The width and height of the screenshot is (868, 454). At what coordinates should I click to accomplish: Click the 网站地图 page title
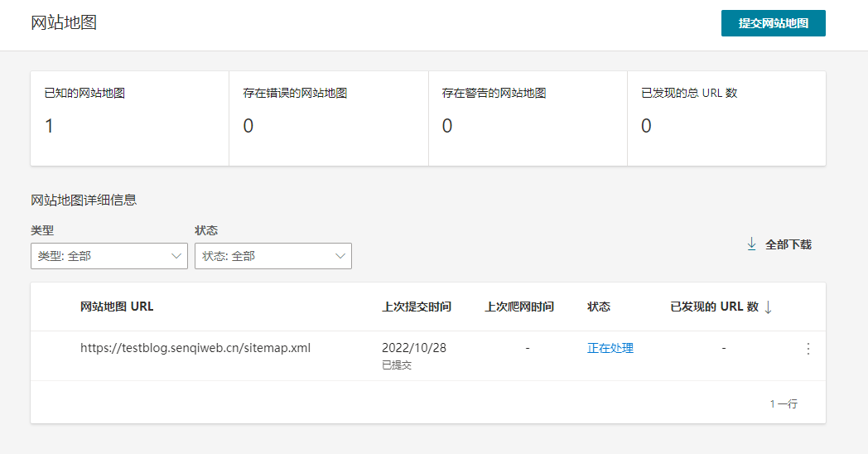64,22
